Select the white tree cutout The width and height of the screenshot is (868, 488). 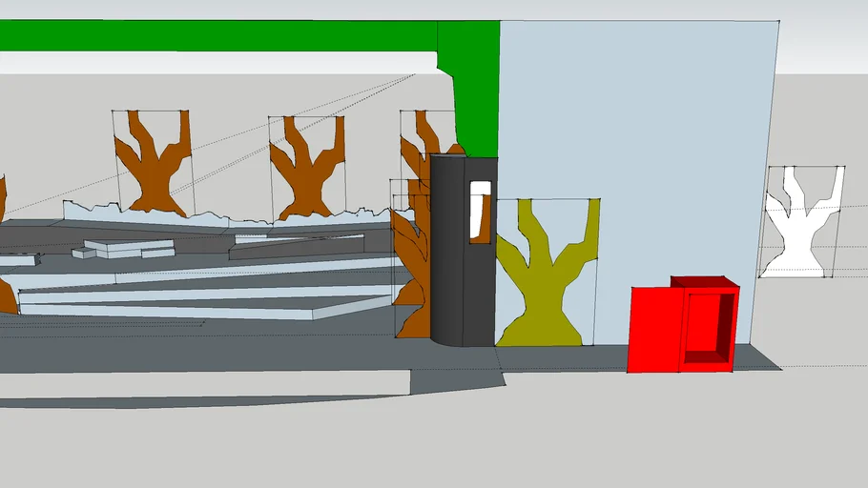(x=801, y=221)
